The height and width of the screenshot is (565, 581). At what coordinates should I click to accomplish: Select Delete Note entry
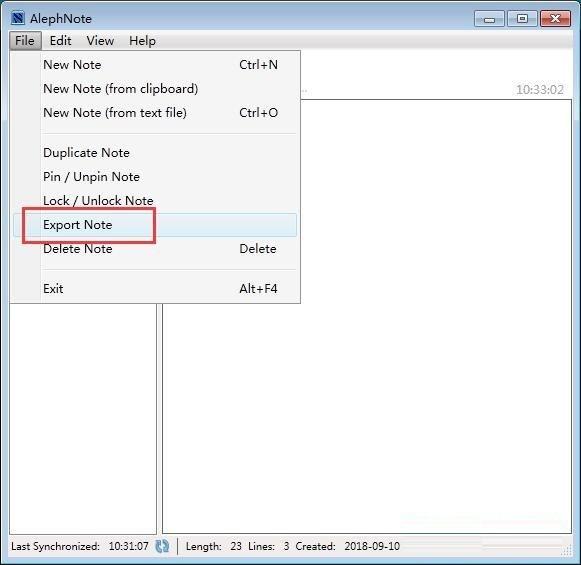(155, 249)
